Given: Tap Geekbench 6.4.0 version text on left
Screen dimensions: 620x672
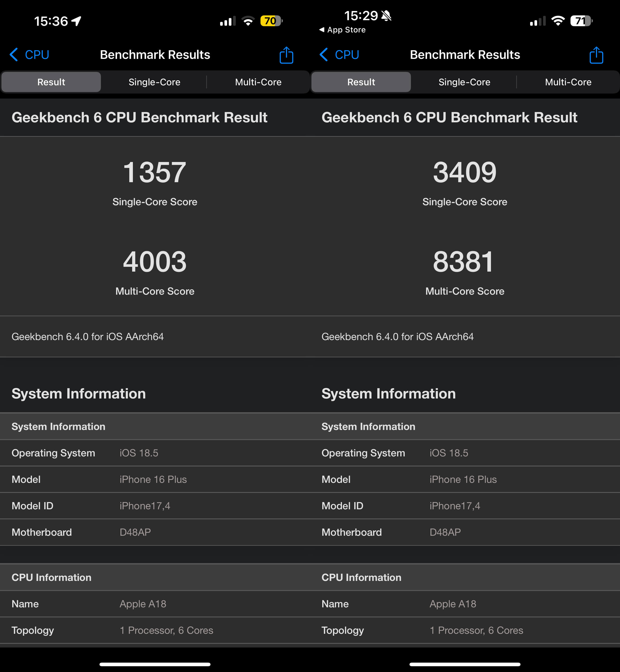Looking at the screenshot, I should coord(87,336).
